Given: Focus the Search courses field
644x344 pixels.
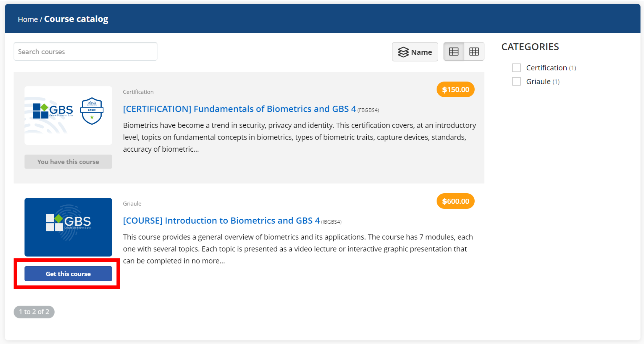Looking at the screenshot, I should 85,51.
